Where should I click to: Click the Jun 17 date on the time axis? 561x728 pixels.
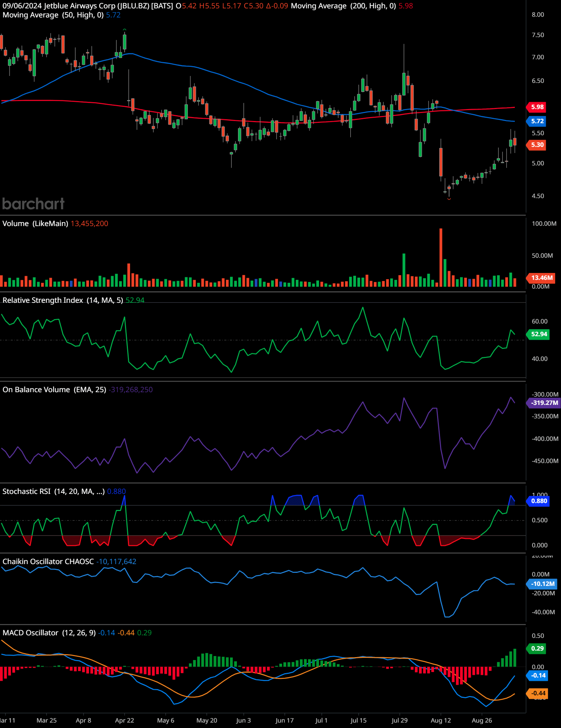[284, 720]
